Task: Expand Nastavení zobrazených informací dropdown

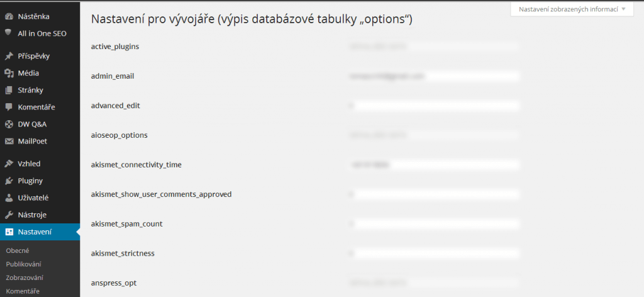Action: [572, 9]
